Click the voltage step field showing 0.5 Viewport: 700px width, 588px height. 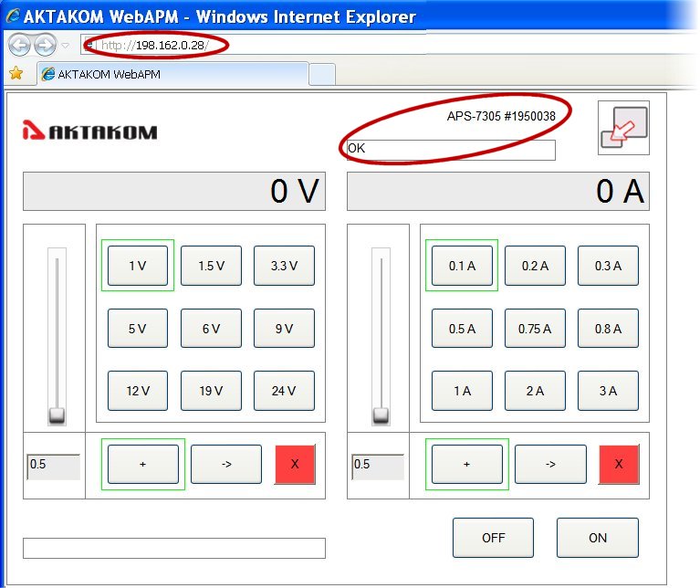click(x=54, y=467)
